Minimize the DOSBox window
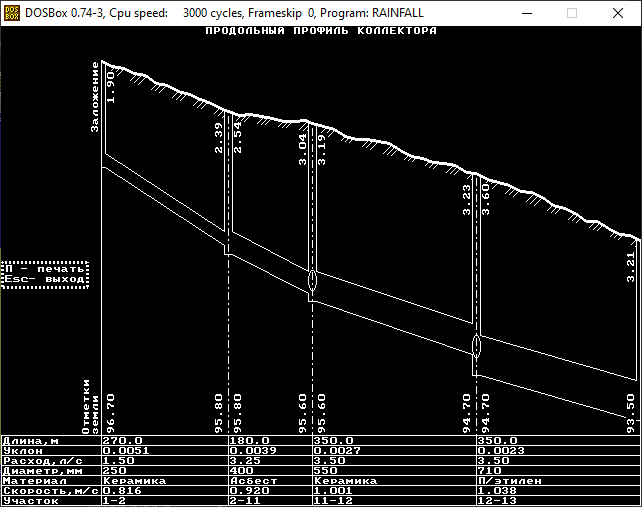This screenshot has height=507, width=642. tap(527, 13)
